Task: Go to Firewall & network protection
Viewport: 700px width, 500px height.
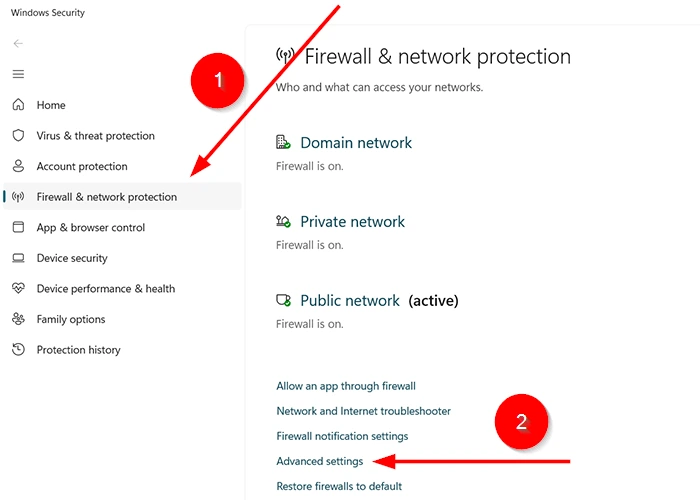Action: coord(122,196)
